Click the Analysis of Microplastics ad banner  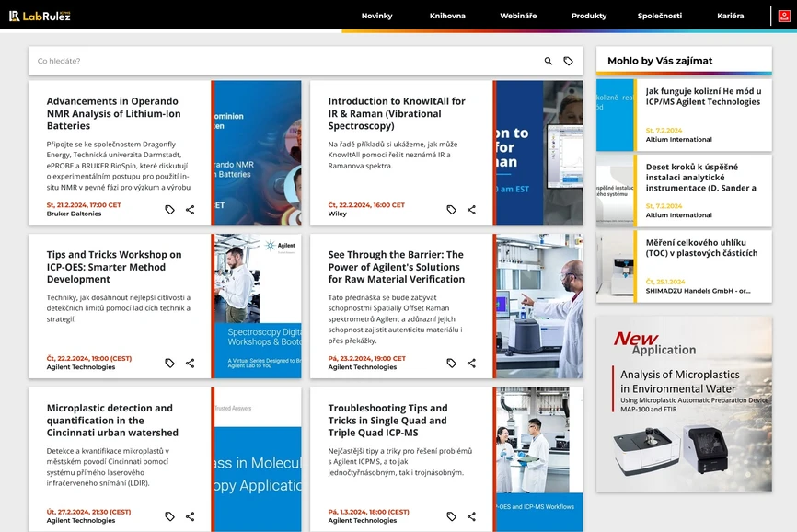(x=684, y=404)
